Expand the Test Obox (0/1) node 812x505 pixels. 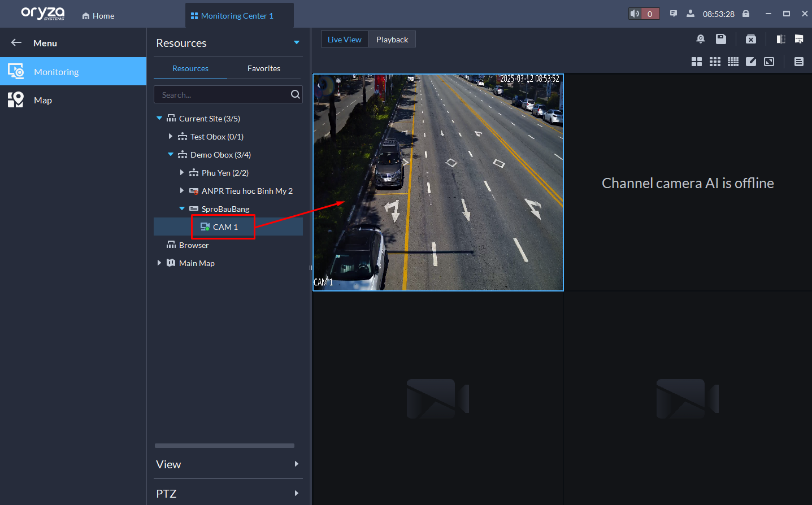click(171, 136)
